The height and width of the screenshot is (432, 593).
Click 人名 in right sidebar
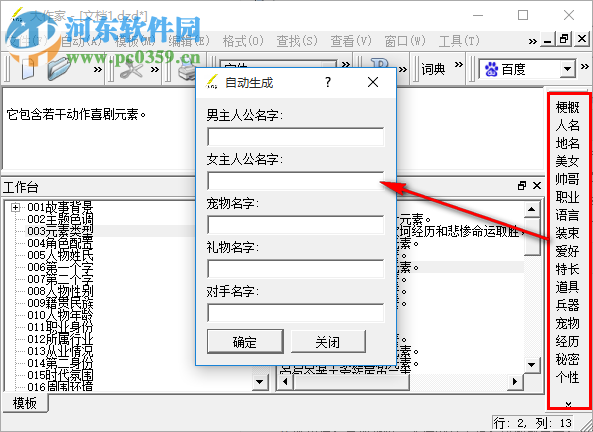tap(567, 125)
